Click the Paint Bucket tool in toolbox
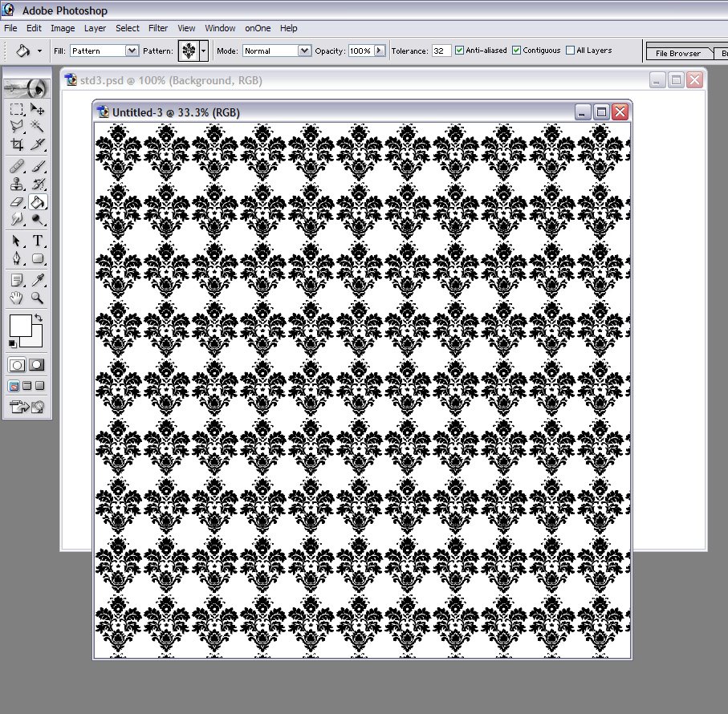 pyautogui.click(x=37, y=202)
